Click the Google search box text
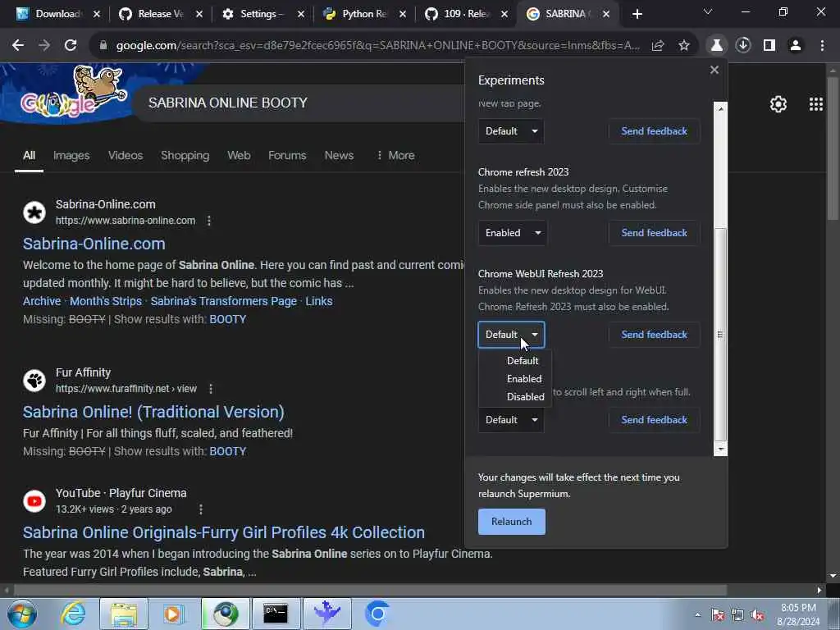The height and width of the screenshot is (630, 840). click(x=228, y=103)
